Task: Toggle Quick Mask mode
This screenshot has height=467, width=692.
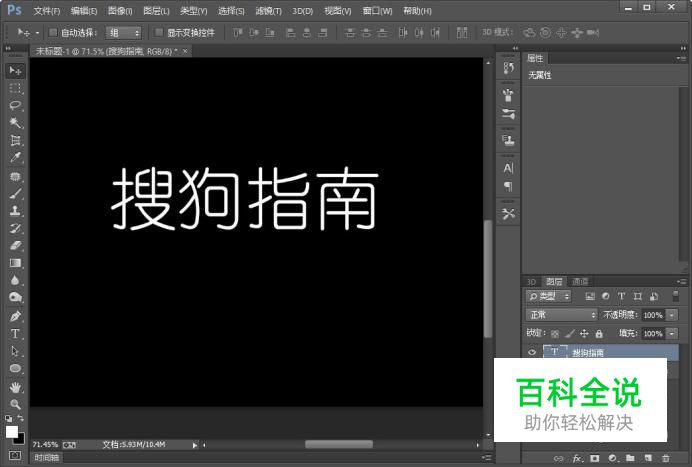Action: [15, 455]
